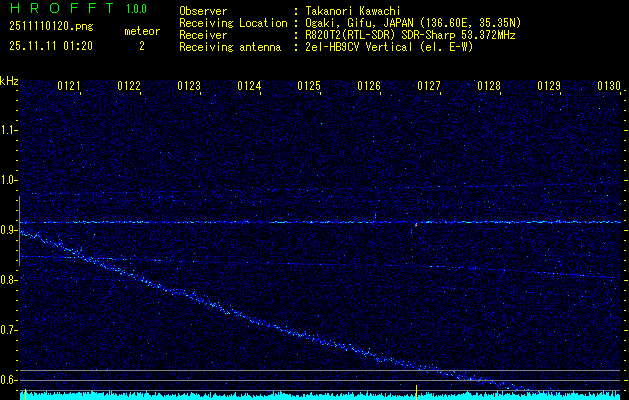The height and width of the screenshot is (400, 629).
Task: Click the meteor label
Action: click(x=141, y=31)
